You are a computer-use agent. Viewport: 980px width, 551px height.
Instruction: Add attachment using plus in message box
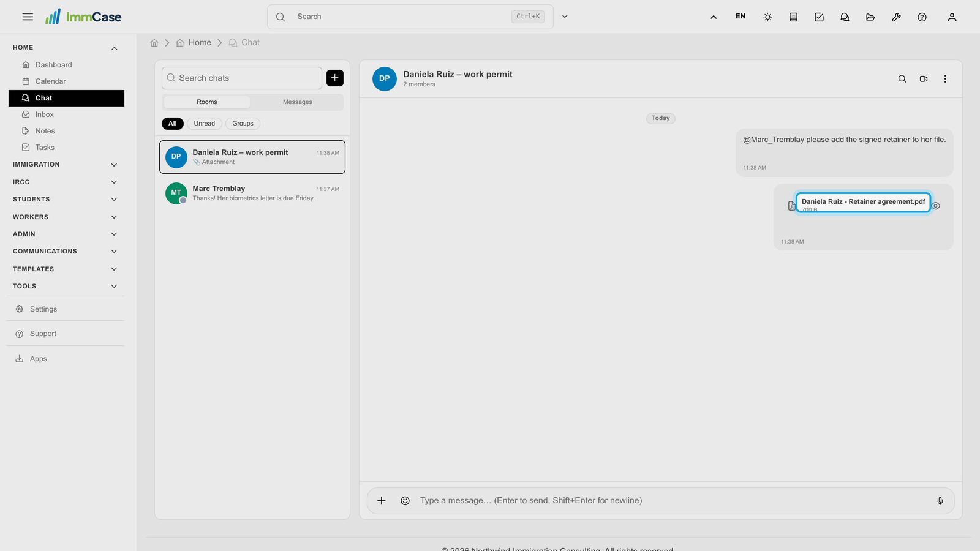[381, 501]
